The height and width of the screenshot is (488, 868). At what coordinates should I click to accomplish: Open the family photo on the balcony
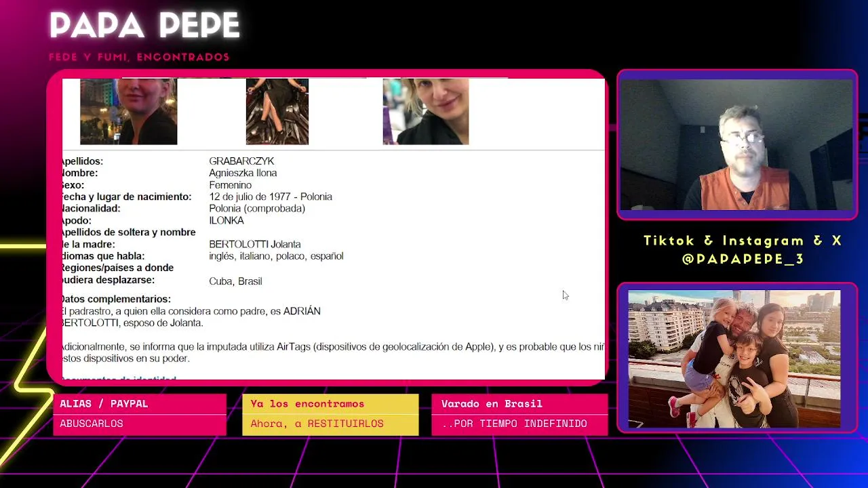tap(734, 359)
